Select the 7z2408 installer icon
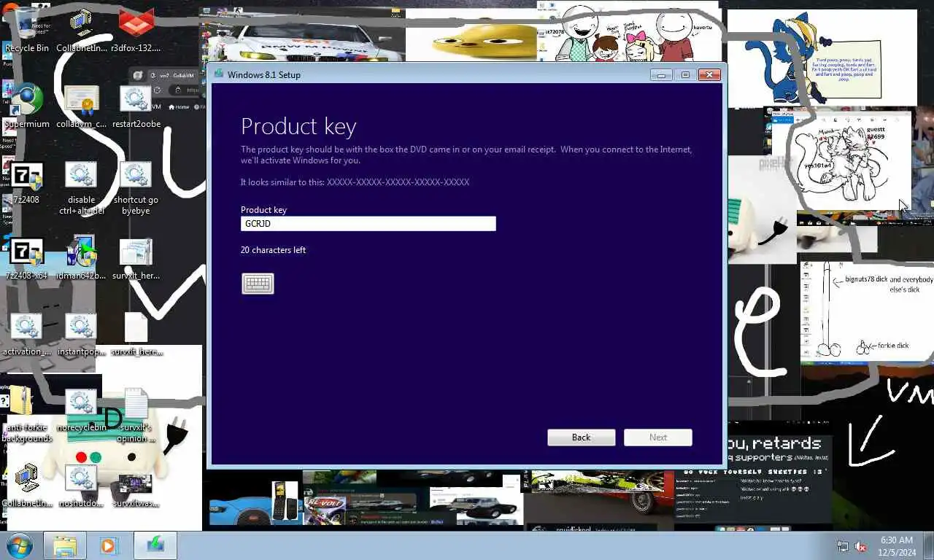 pyautogui.click(x=27, y=183)
